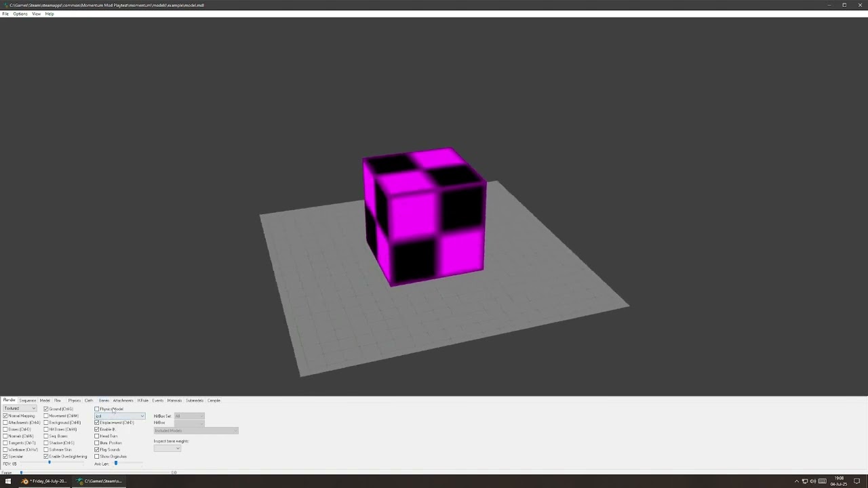
Task: Switch to the Attachments tab
Action: [x=123, y=401]
